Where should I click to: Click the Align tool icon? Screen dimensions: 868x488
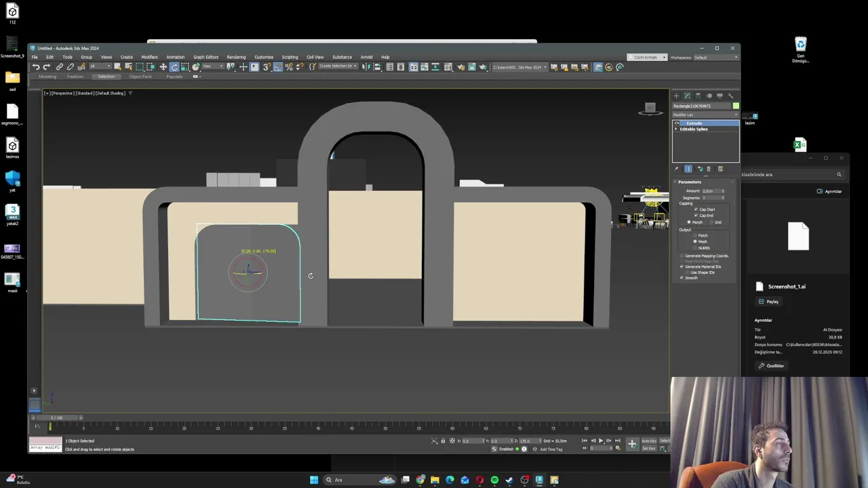click(x=377, y=66)
